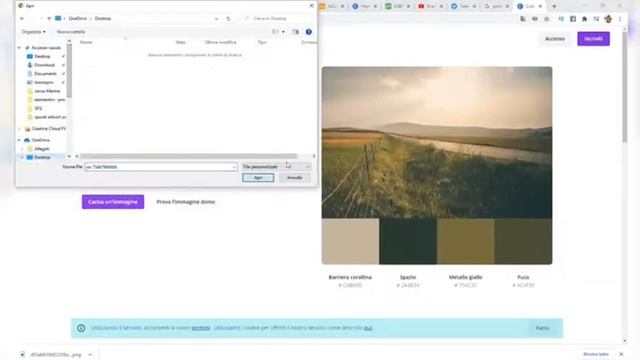Image resolution: width=640 pixels, height=360 pixels.
Task: Click OneDrive in the address breadcrumb
Action: coord(78,19)
